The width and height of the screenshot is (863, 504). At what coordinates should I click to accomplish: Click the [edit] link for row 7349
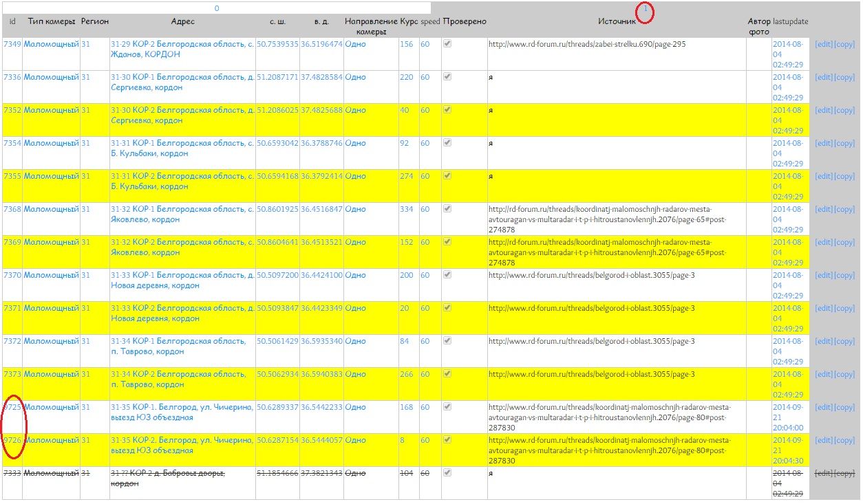[x=823, y=45]
